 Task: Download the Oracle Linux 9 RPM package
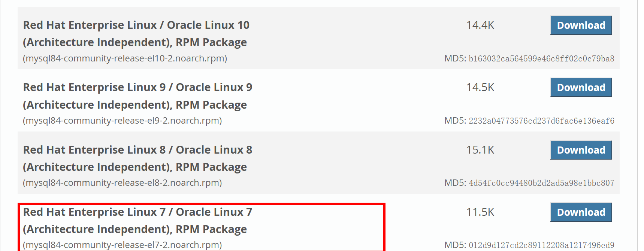tap(581, 87)
